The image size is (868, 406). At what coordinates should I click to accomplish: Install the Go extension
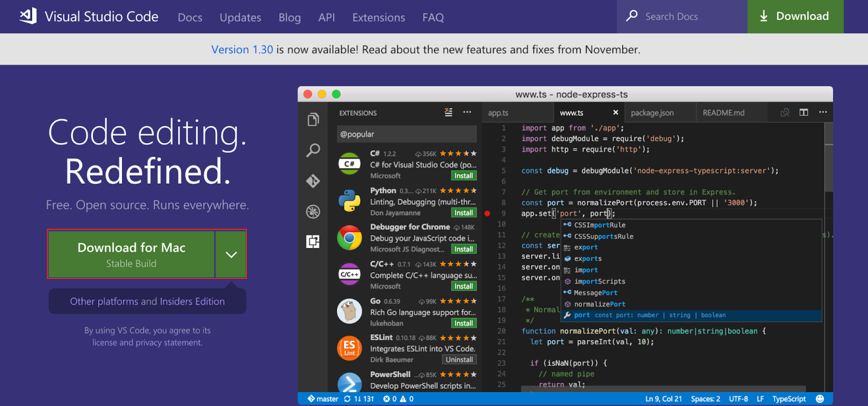tap(464, 323)
